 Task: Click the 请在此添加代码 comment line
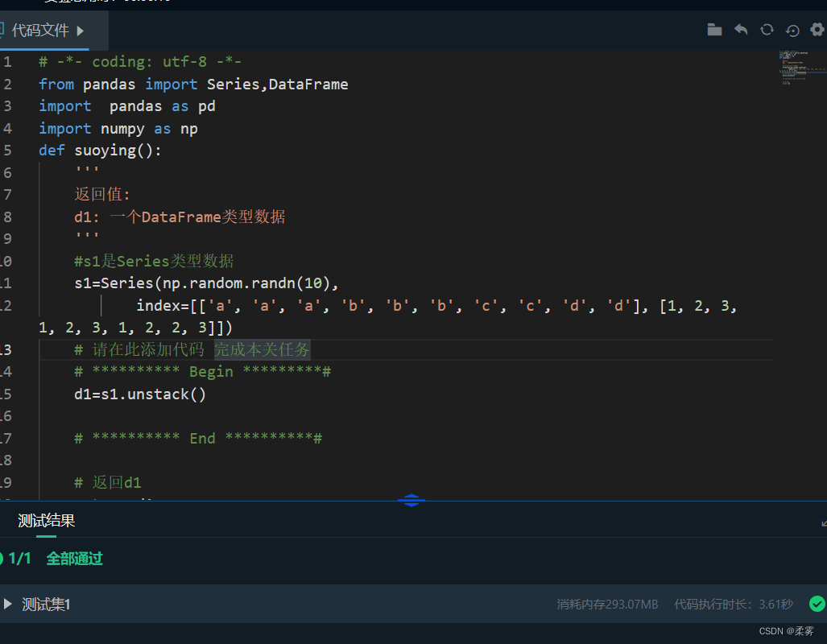[192, 349]
